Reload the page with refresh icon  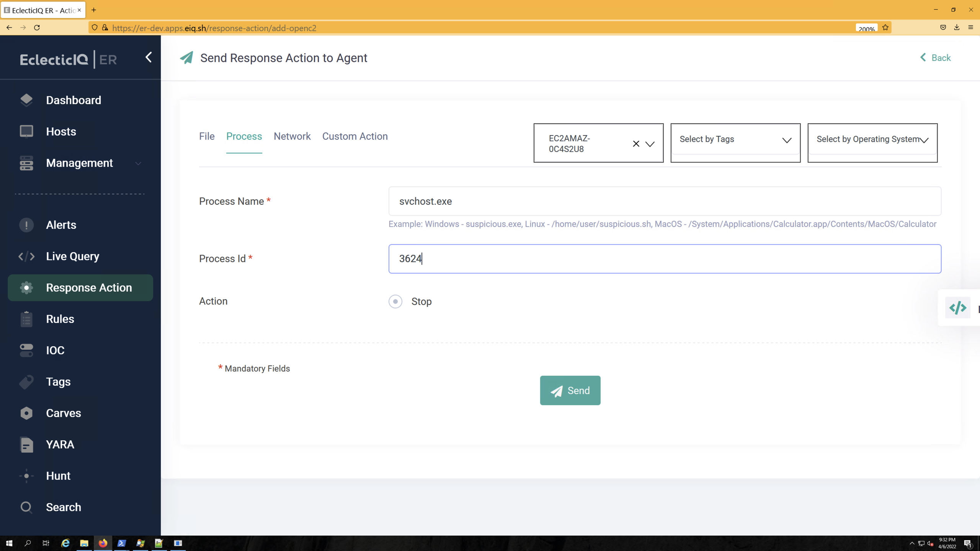pos(37,28)
